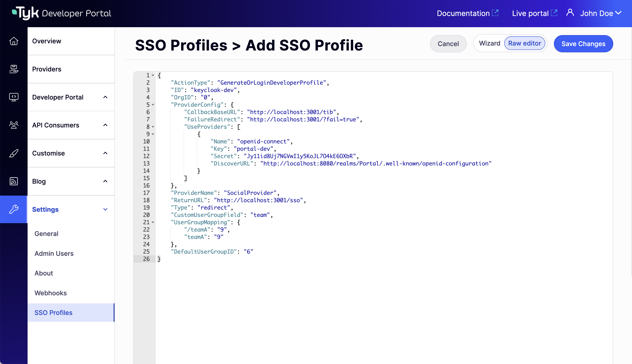Open the Blog RSS feed icon
Viewport: 632px width, 364px height.
click(x=14, y=181)
